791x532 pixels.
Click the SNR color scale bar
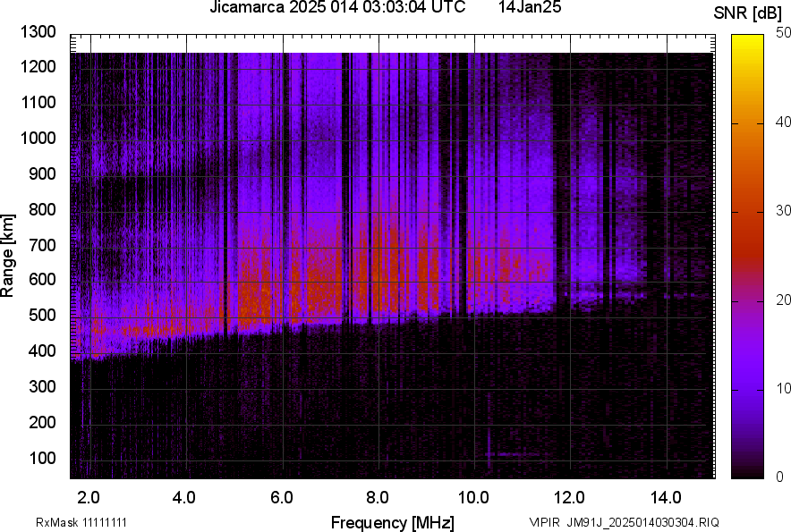(x=748, y=257)
